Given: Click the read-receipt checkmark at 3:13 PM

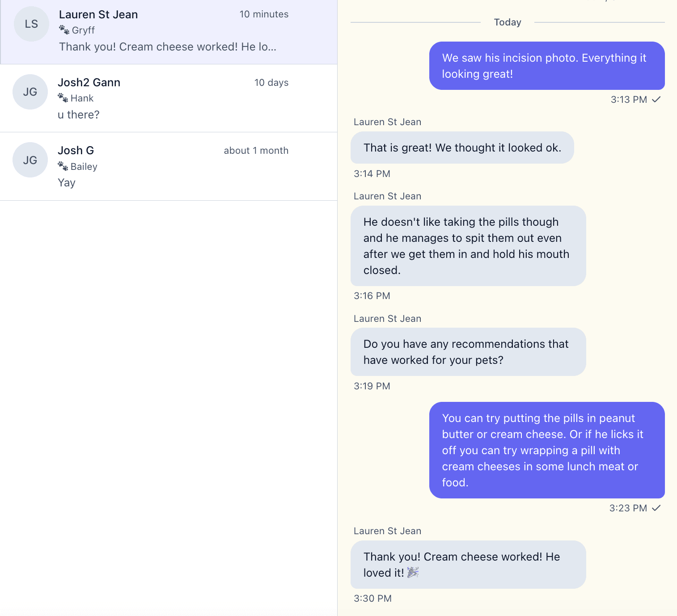Looking at the screenshot, I should pos(656,100).
